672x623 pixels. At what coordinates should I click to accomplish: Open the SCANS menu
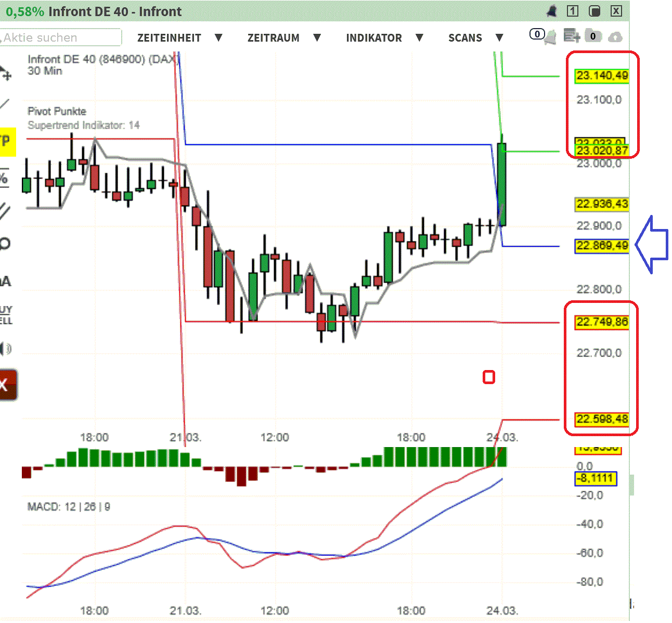pos(464,37)
